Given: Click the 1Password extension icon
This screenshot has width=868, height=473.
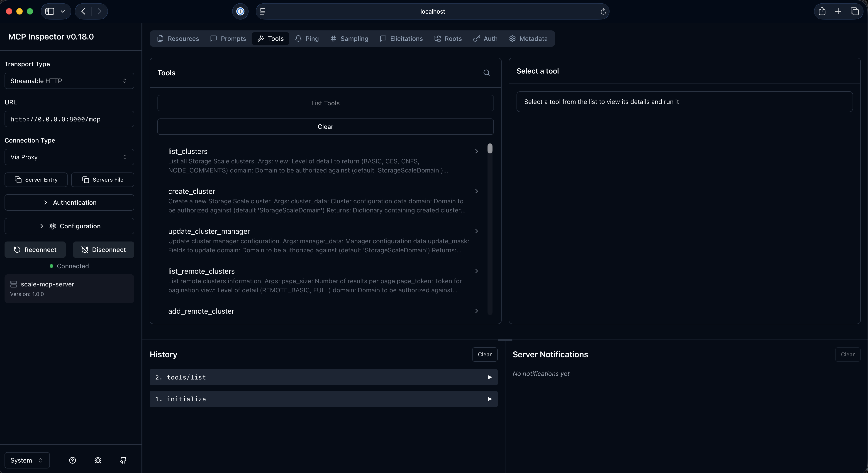Looking at the screenshot, I should click(240, 12).
